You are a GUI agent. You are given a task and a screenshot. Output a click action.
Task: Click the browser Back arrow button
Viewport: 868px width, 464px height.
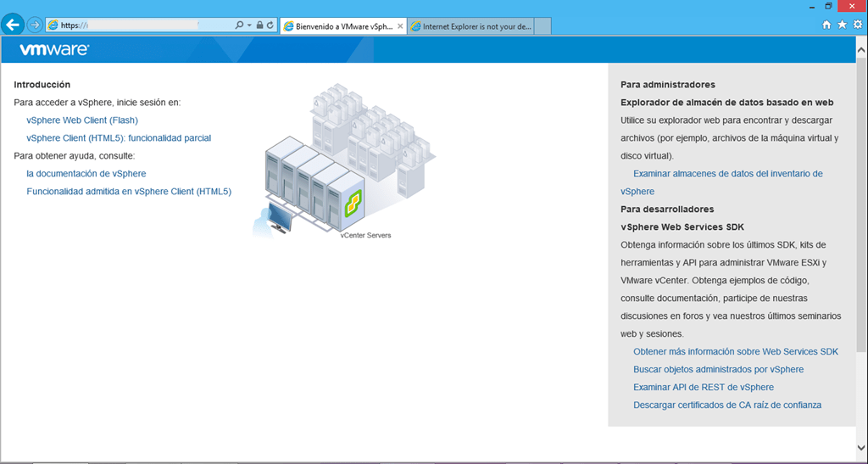coord(13,25)
